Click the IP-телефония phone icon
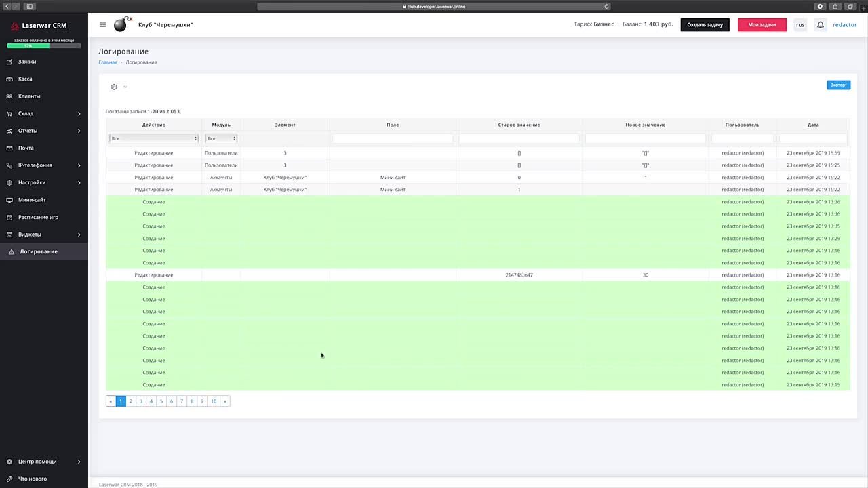Viewport: 868px width, 488px height. [9, 165]
